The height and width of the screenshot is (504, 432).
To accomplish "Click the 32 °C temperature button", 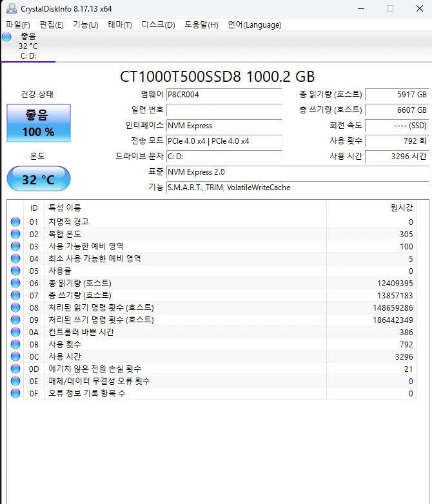I will [x=39, y=179].
